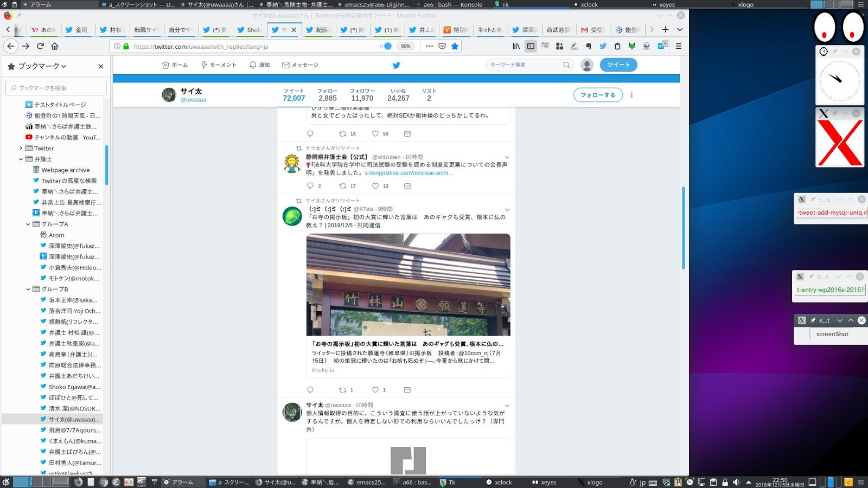Reload the current Twitter page

pos(40,46)
